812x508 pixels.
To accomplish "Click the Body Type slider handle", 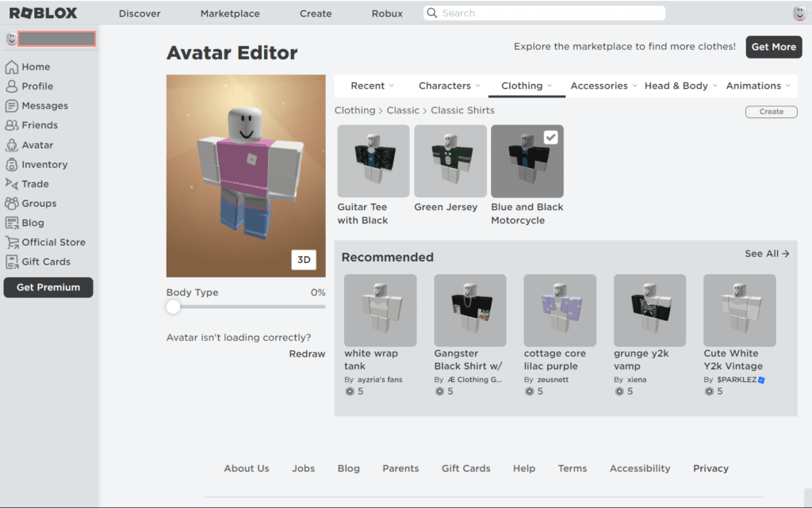I will click(x=174, y=307).
